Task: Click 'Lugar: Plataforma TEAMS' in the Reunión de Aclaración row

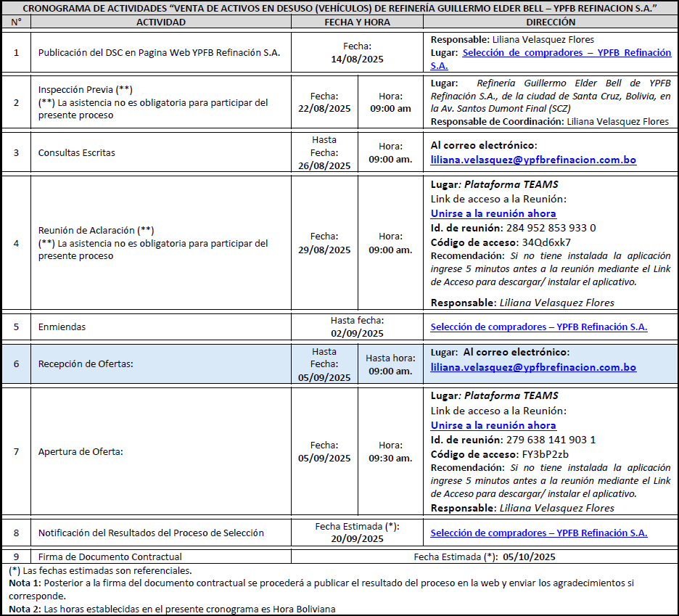Action: point(495,184)
